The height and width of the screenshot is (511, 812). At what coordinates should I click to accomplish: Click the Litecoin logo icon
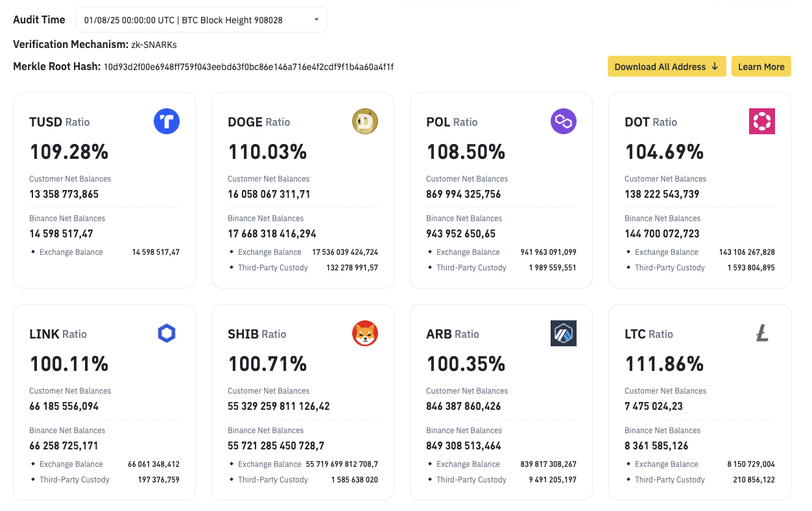[x=762, y=333]
